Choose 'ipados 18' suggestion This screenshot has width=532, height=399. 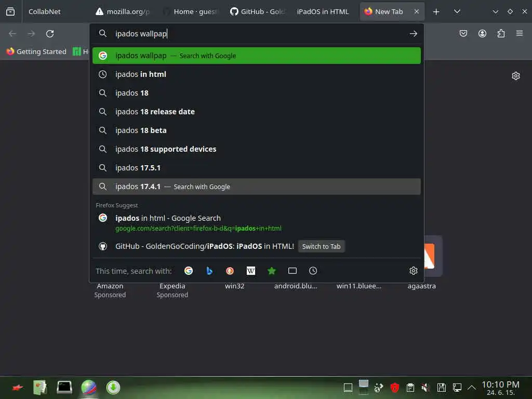[257, 93]
